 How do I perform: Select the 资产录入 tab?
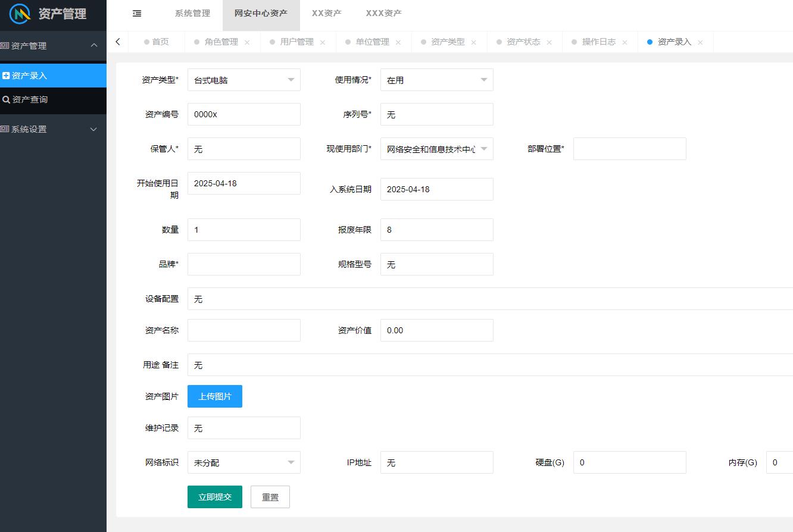pos(675,42)
